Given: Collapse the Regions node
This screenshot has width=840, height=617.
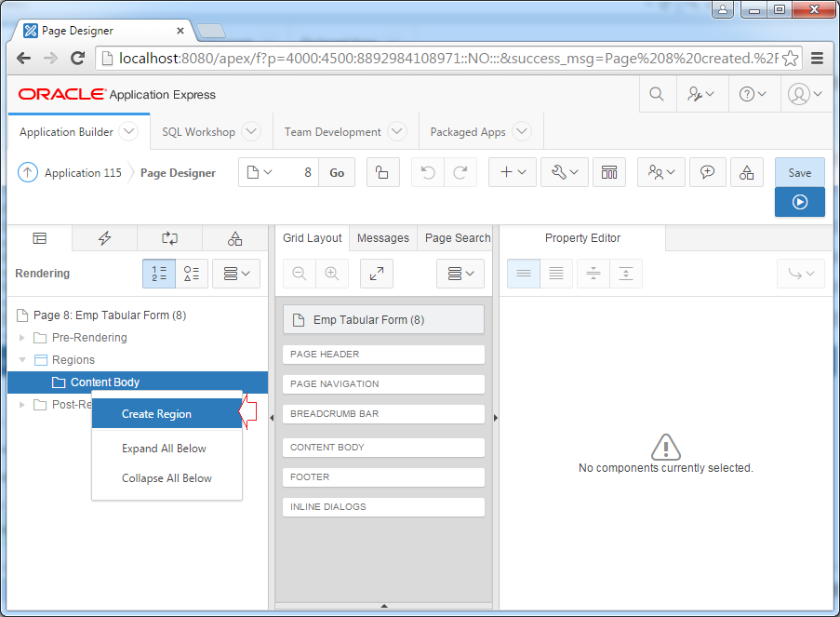Looking at the screenshot, I should 22,360.
